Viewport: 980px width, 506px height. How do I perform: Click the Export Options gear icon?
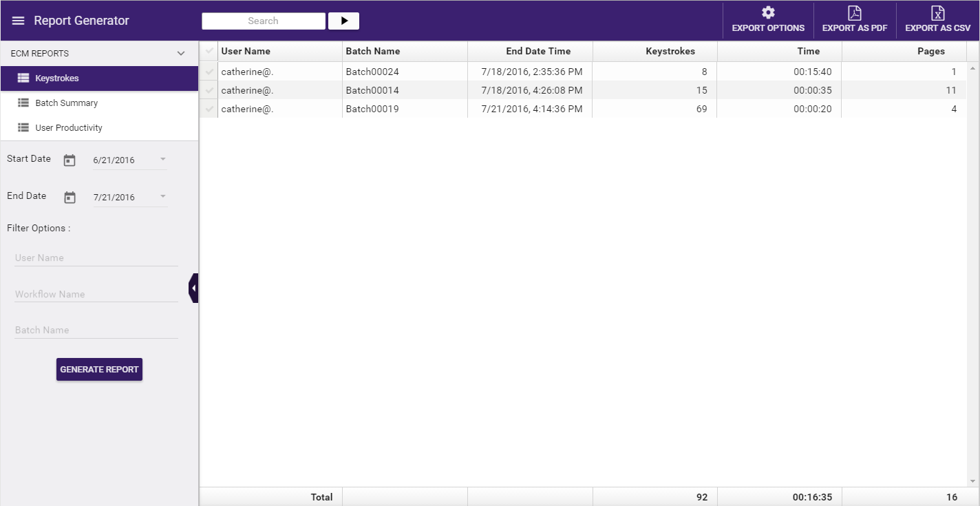click(x=768, y=13)
